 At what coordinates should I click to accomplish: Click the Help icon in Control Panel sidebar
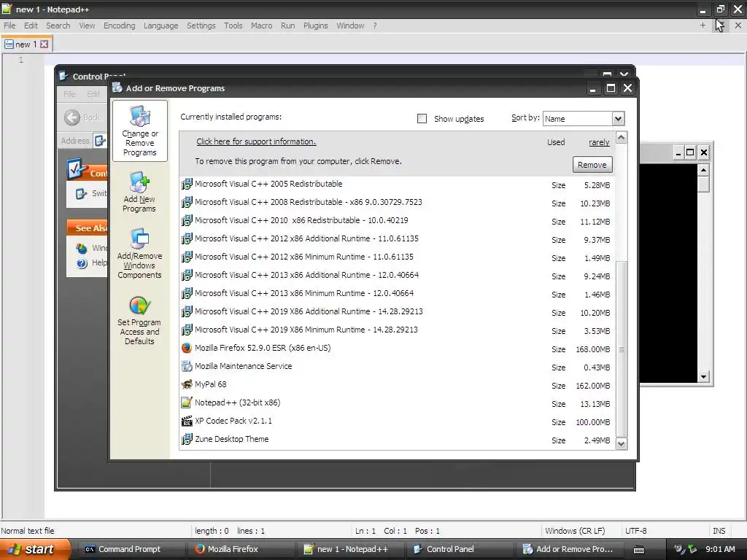[x=82, y=262]
